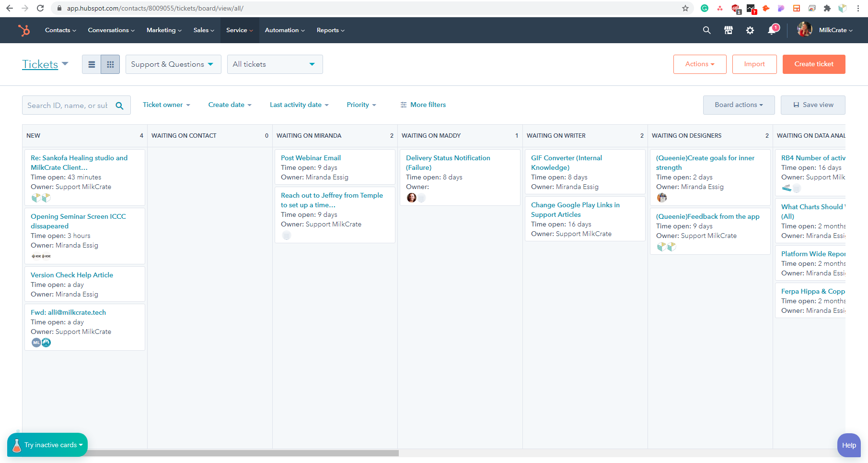Screen dimensions: 868x463
Task: Click the browser address bar URL
Action: click(x=155, y=8)
